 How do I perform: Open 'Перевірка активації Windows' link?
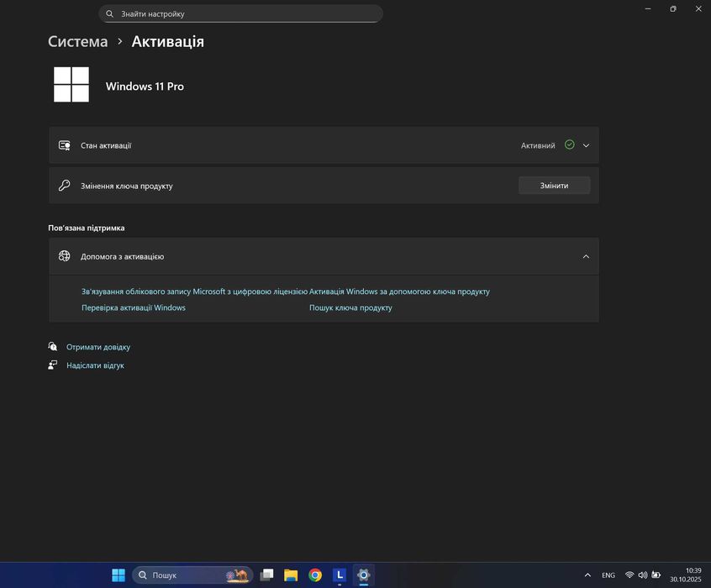coord(134,307)
